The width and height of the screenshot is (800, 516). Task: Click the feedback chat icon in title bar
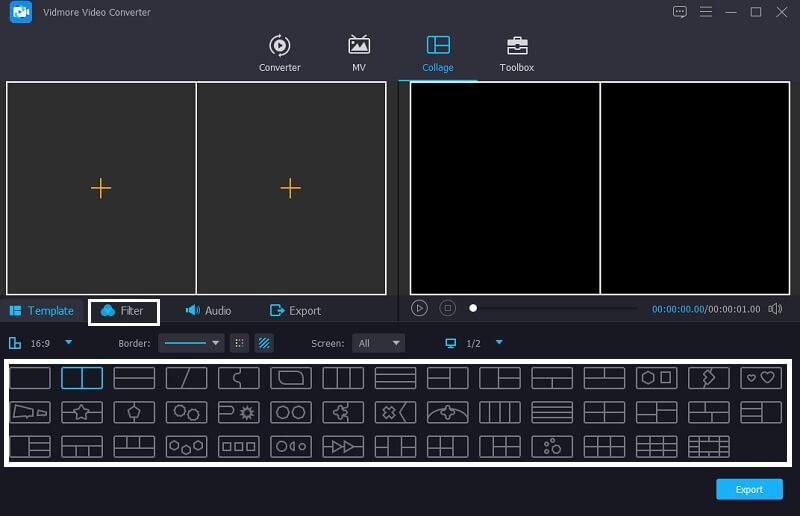point(680,12)
